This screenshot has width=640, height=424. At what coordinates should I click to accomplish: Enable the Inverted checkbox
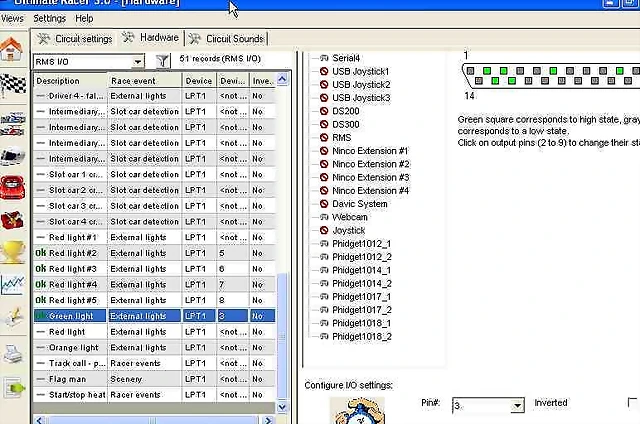[x=632, y=403]
